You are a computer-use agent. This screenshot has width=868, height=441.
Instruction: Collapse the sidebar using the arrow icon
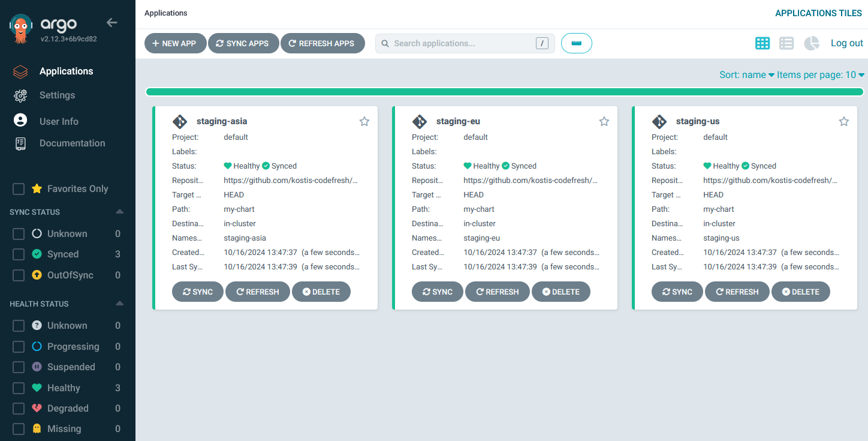tap(111, 22)
